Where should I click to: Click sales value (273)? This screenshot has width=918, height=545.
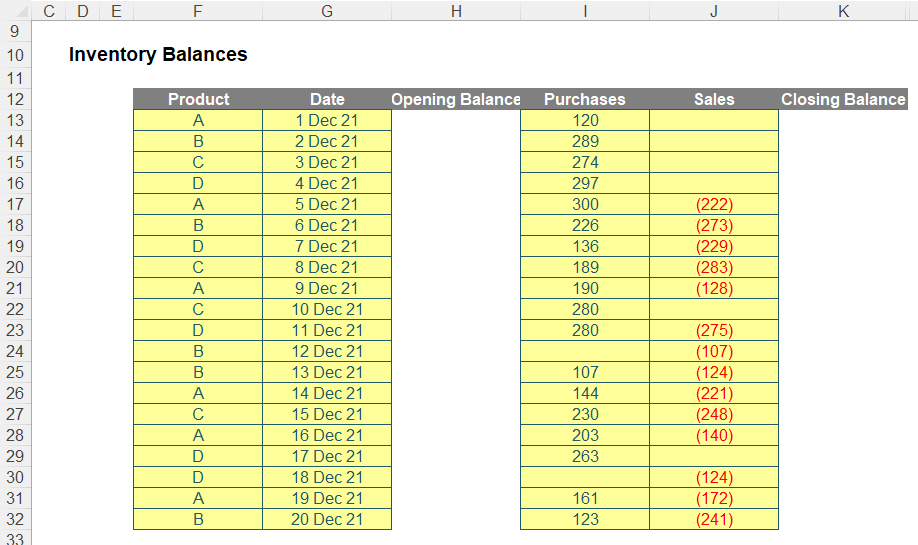(714, 225)
